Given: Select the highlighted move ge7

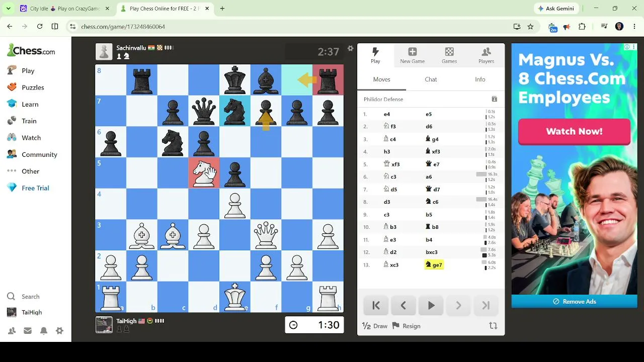Looking at the screenshot, I should (x=434, y=265).
